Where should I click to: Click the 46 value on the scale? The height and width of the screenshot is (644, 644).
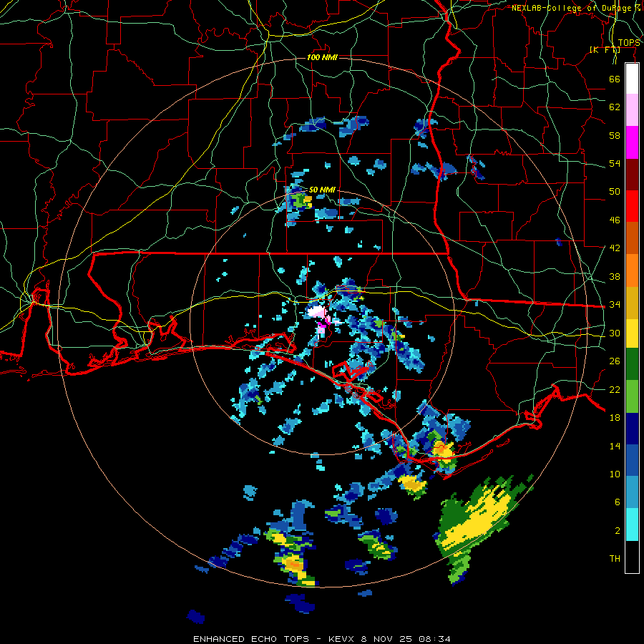coord(615,220)
